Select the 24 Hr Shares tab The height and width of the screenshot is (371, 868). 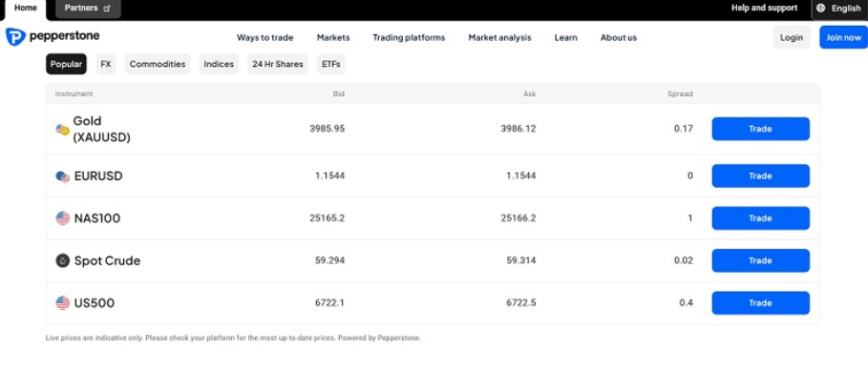278,64
